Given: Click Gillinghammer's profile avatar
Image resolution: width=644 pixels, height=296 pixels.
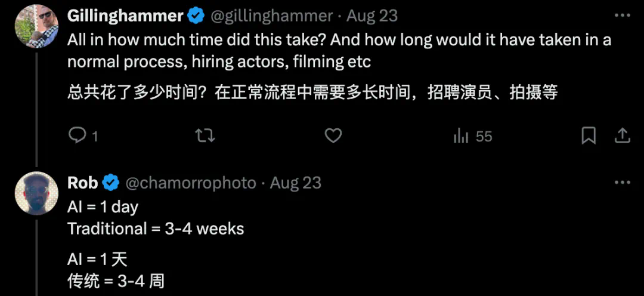Looking at the screenshot, I should click(37, 26).
